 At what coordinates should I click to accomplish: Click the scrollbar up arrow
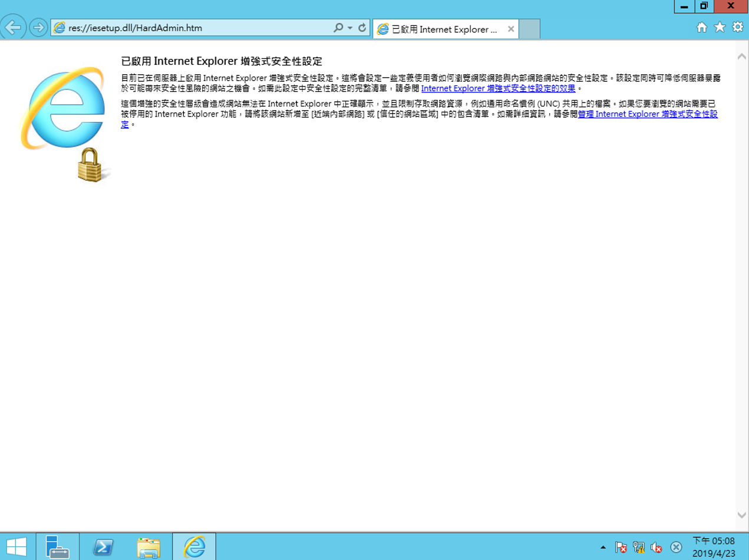tap(742, 57)
